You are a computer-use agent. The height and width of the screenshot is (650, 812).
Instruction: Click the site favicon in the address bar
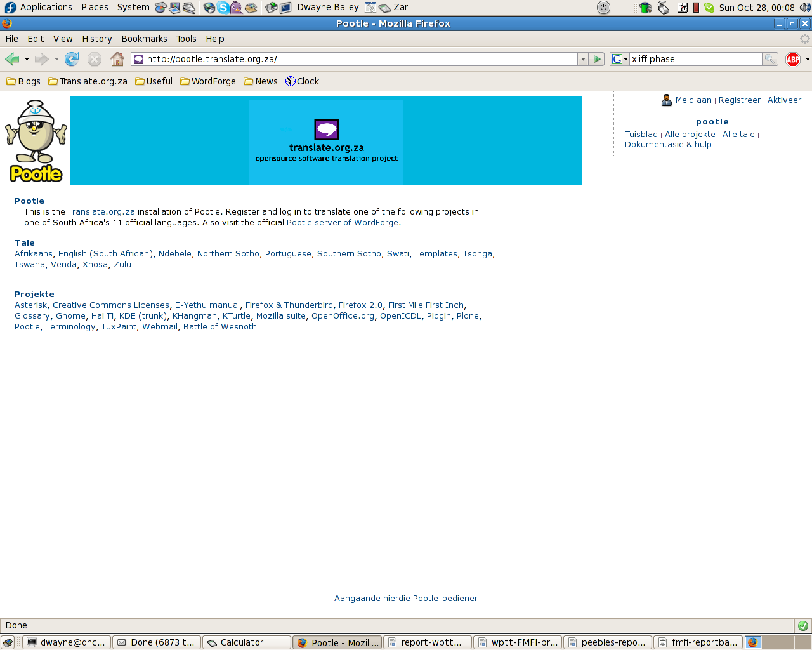[x=139, y=59]
